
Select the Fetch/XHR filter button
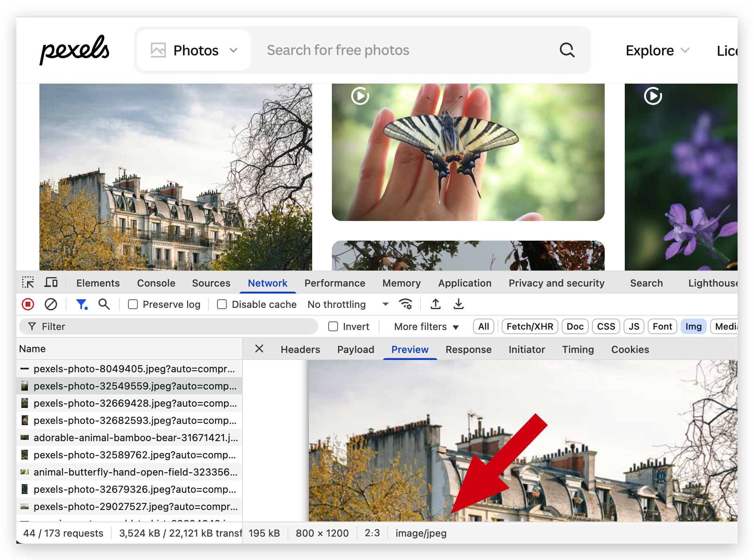click(x=530, y=326)
